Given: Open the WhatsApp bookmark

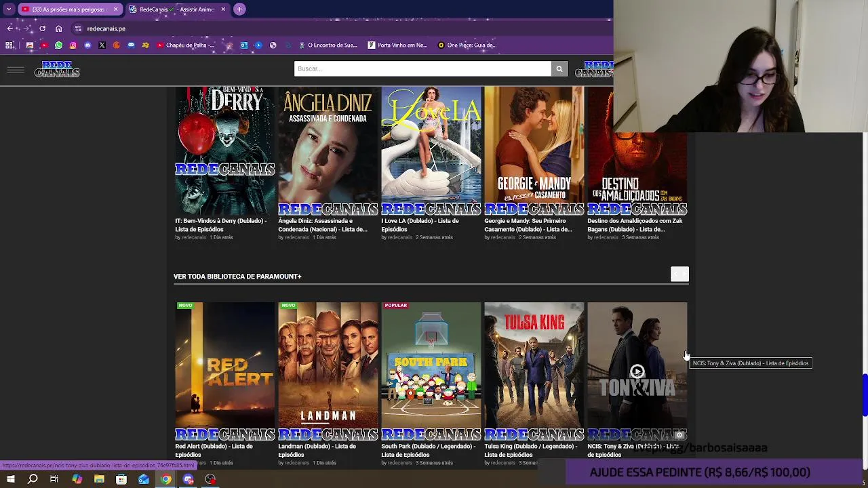Looking at the screenshot, I should tap(58, 45).
